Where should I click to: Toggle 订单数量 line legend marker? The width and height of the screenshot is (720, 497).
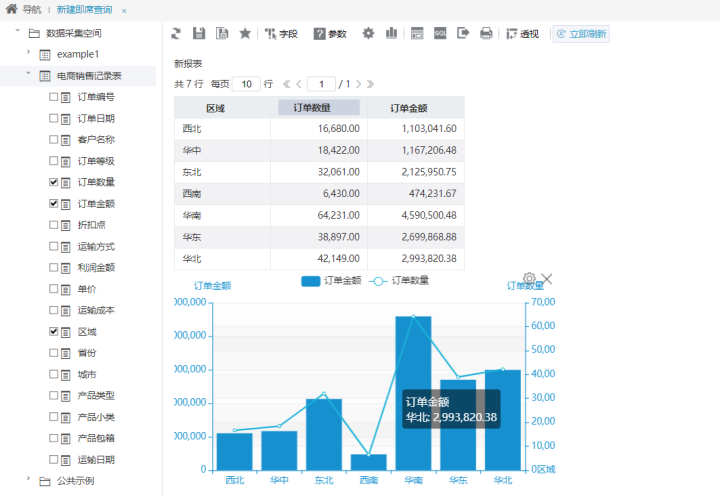pos(378,281)
